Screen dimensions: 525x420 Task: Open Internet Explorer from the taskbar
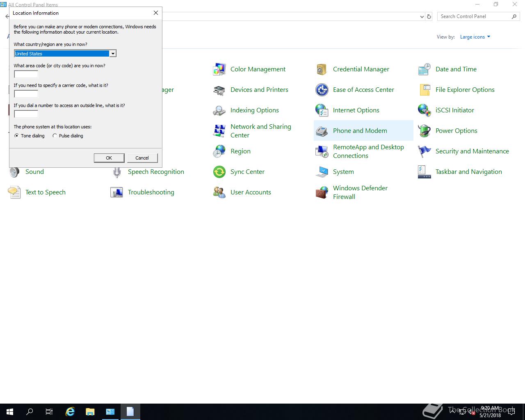(x=70, y=411)
